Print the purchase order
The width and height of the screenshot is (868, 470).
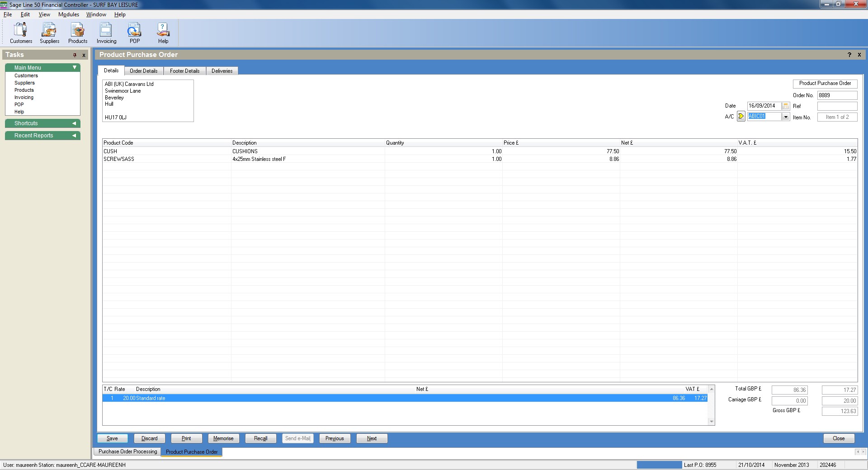coord(186,438)
